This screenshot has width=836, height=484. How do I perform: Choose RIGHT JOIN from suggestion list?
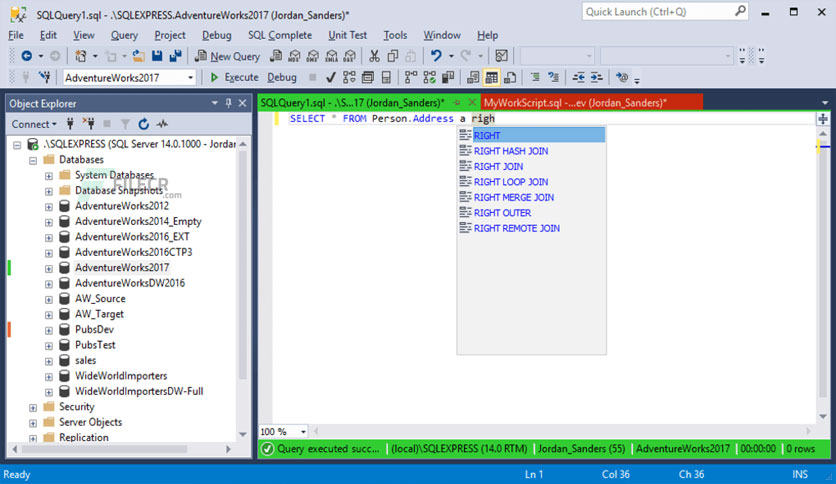[498, 166]
